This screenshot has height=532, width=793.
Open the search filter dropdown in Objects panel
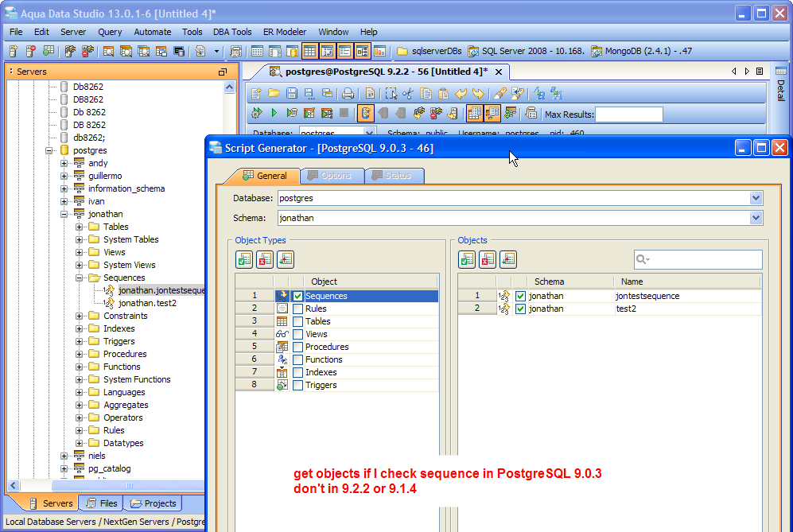tap(643, 259)
